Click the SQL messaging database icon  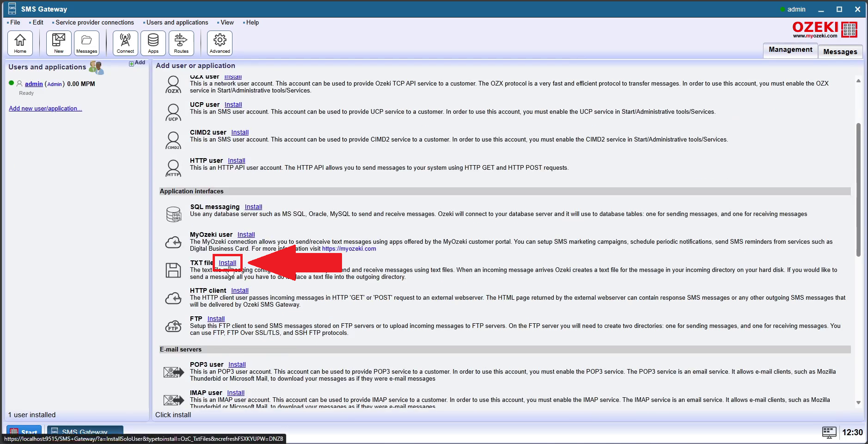coord(173,214)
